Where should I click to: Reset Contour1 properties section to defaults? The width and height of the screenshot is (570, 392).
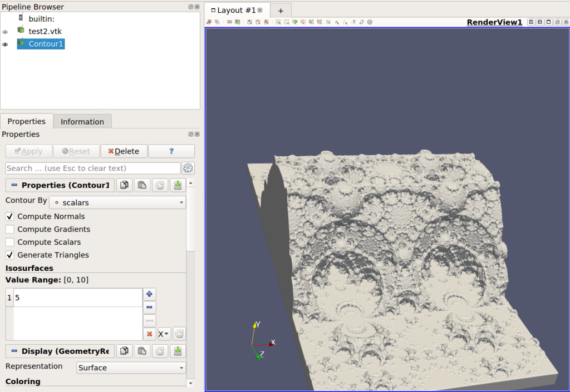click(x=160, y=185)
